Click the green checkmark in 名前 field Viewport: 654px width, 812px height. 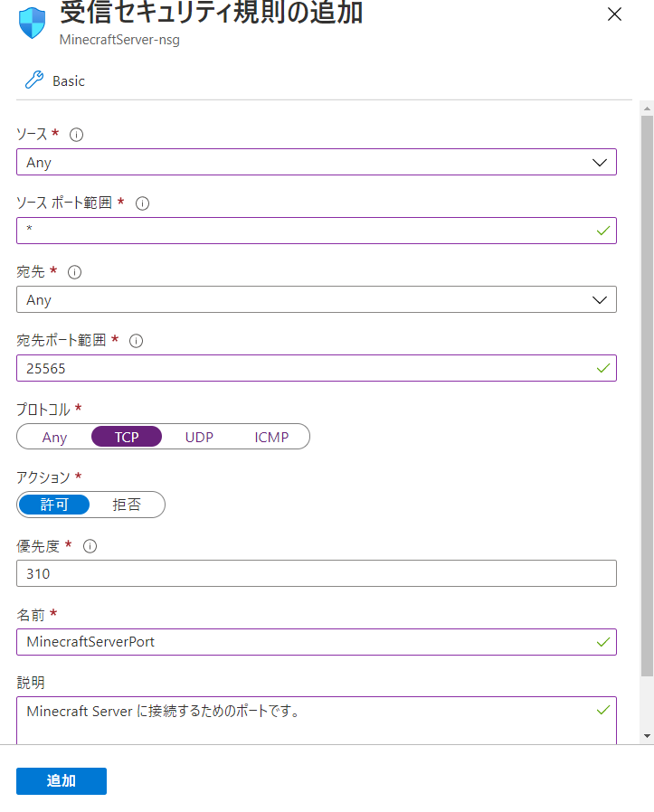tap(602, 642)
